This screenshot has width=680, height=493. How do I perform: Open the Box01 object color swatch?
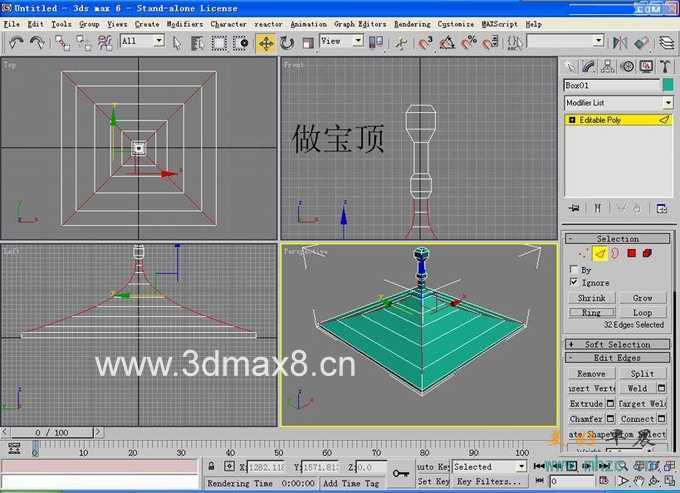668,85
